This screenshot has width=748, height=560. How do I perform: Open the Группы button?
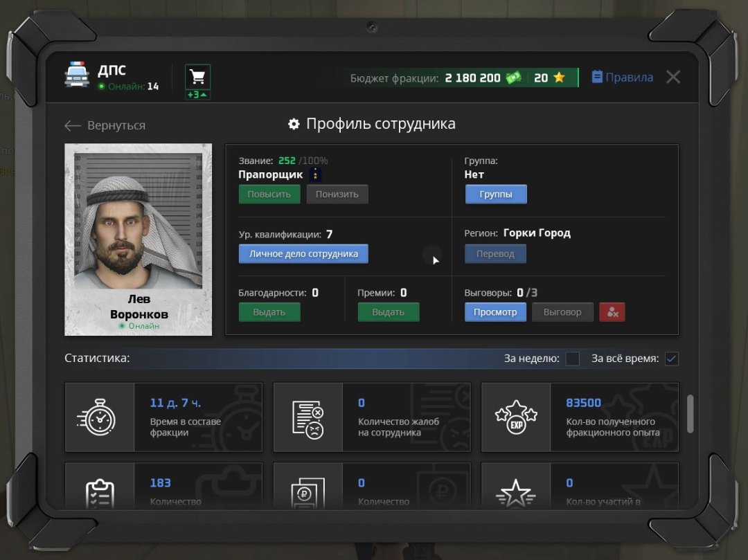[x=496, y=194]
